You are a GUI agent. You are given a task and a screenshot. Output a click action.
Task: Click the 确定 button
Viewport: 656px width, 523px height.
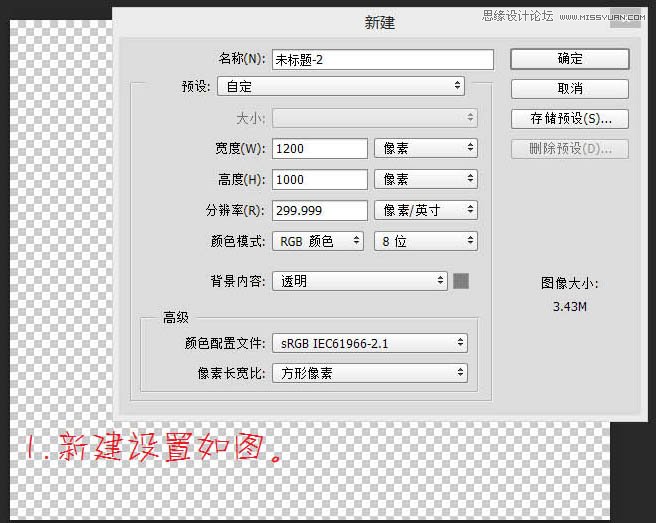tap(570, 59)
